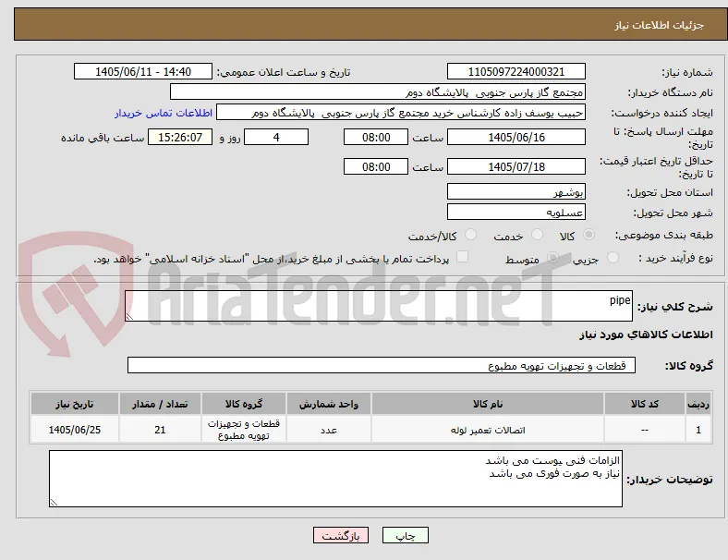Select the نام کالا column header

pos(488,404)
